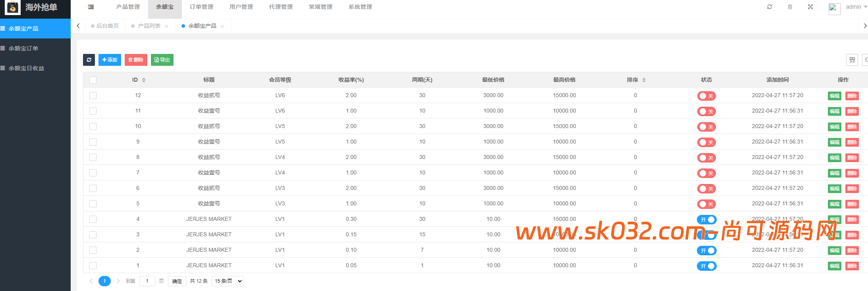Toggle status switch for ID 2
This screenshot has width=868, height=291.
coord(706,251)
